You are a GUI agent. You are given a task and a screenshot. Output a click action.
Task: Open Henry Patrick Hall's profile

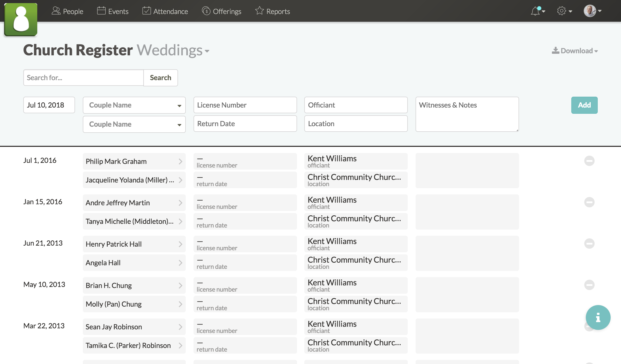point(134,244)
